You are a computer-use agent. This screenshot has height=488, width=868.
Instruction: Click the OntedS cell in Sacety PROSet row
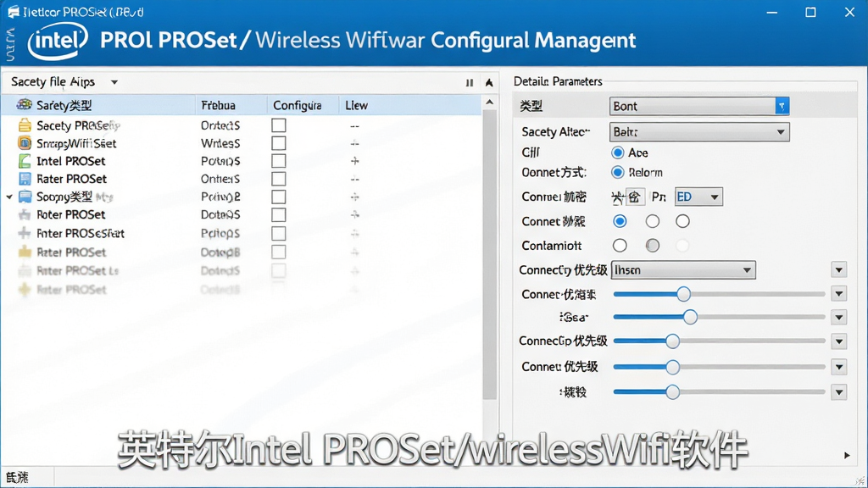220,125
